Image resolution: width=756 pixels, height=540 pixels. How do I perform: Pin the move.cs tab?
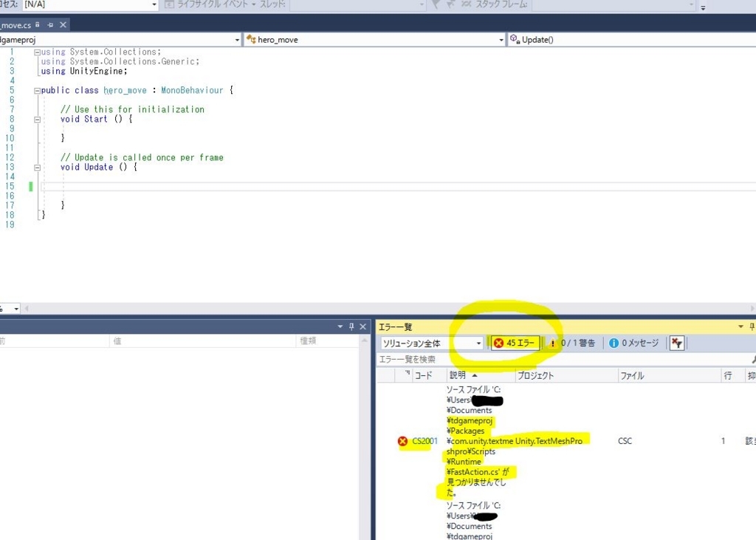tap(50, 24)
